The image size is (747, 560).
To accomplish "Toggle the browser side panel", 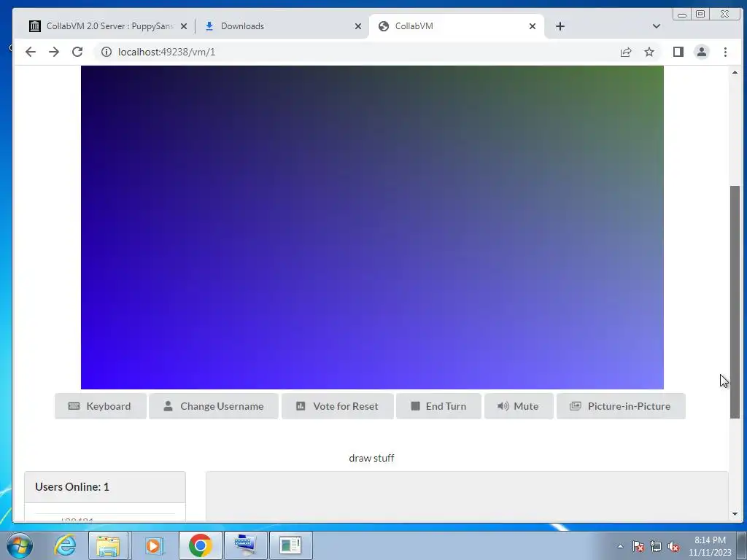I will (x=678, y=52).
